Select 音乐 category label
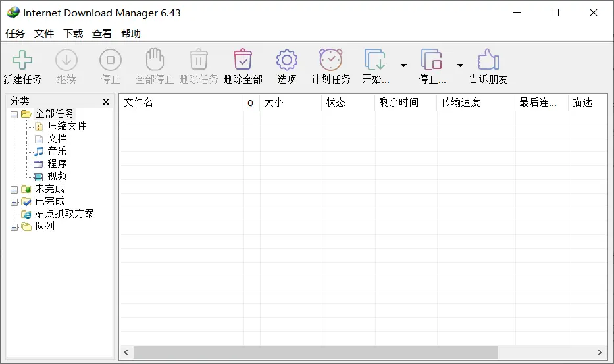Screen dimensions: 614x364 [x=57, y=151]
